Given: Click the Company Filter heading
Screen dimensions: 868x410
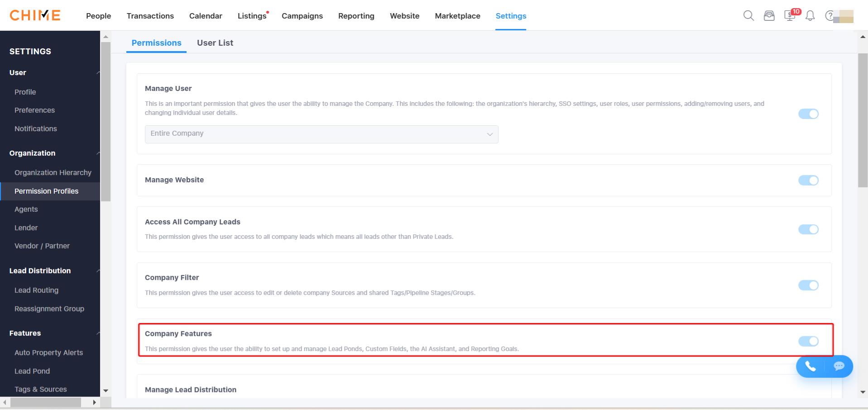Looking at the screenshot, I should coord(172,277).
